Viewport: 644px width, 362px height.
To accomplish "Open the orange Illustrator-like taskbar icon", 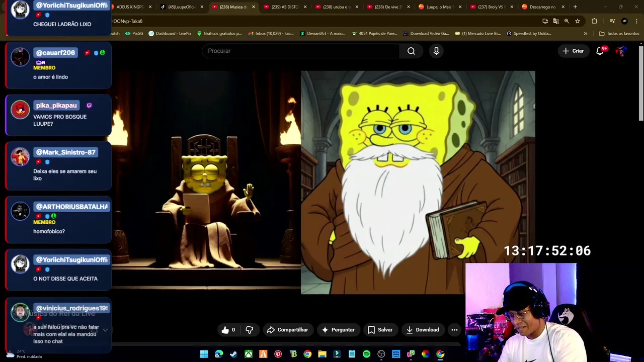I will [263, 354].
